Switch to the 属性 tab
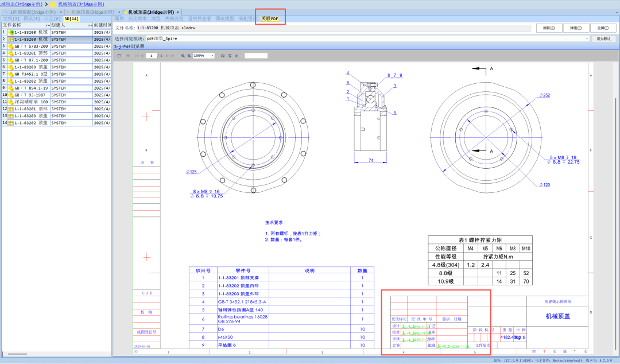This screenshot has width=620, height=364. [x=119, y=18]
